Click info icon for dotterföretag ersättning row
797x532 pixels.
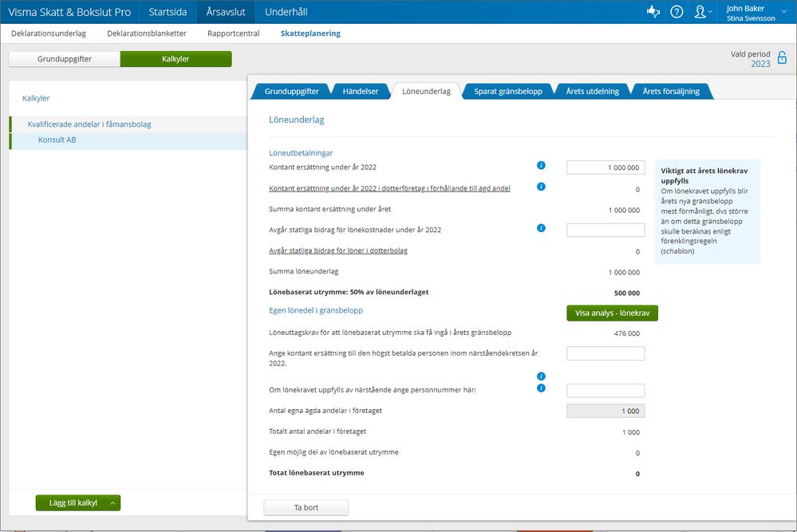541,187
